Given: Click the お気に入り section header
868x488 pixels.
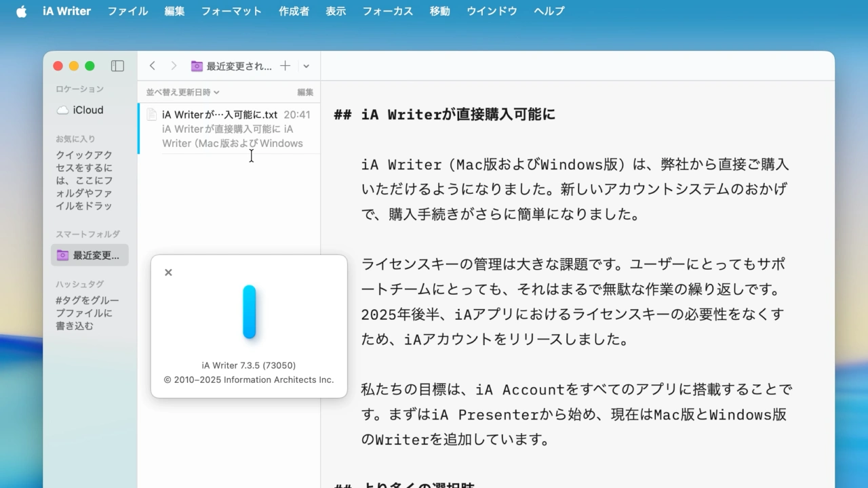Looking at the screenshot, I should [75, 139].
